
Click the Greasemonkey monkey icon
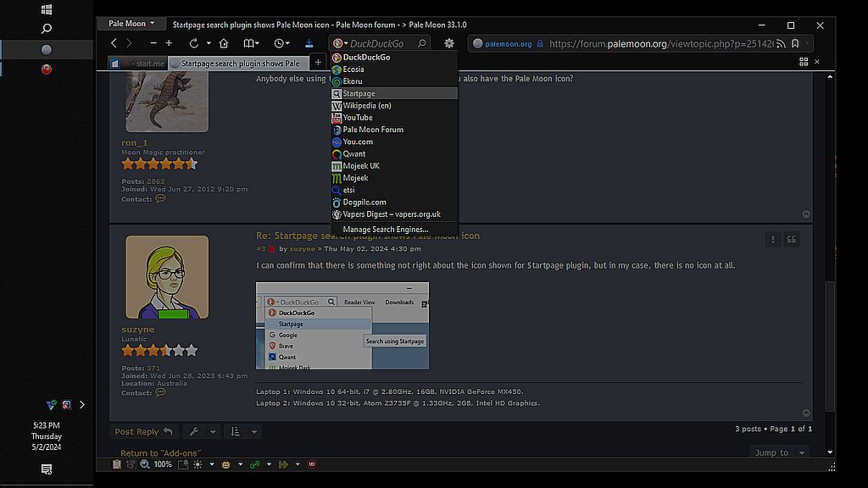point(225,465)
